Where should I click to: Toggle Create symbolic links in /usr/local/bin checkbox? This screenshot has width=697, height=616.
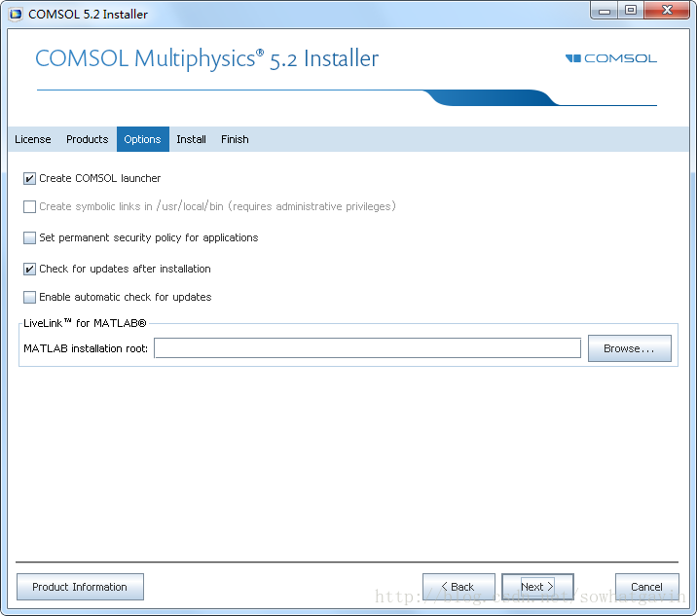(29, 206)
